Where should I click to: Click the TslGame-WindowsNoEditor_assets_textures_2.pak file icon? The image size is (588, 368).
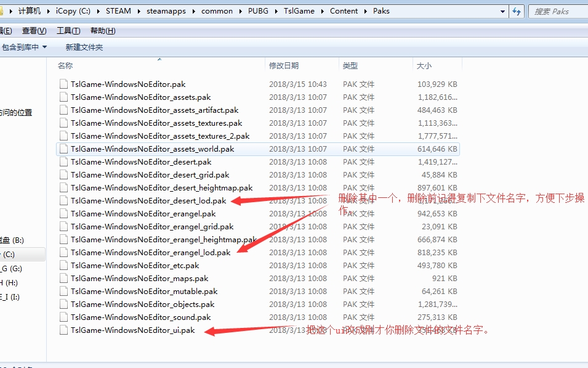[x=64, y=136]
